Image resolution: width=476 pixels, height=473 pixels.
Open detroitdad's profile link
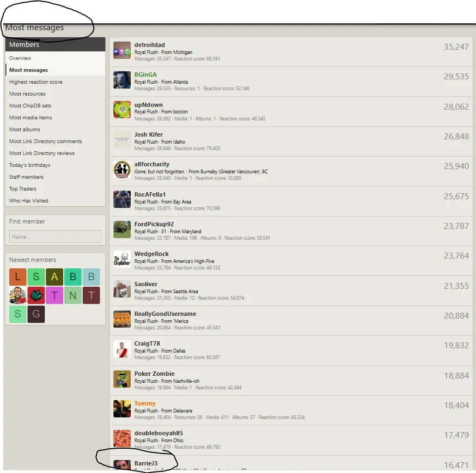click(150, 45)
